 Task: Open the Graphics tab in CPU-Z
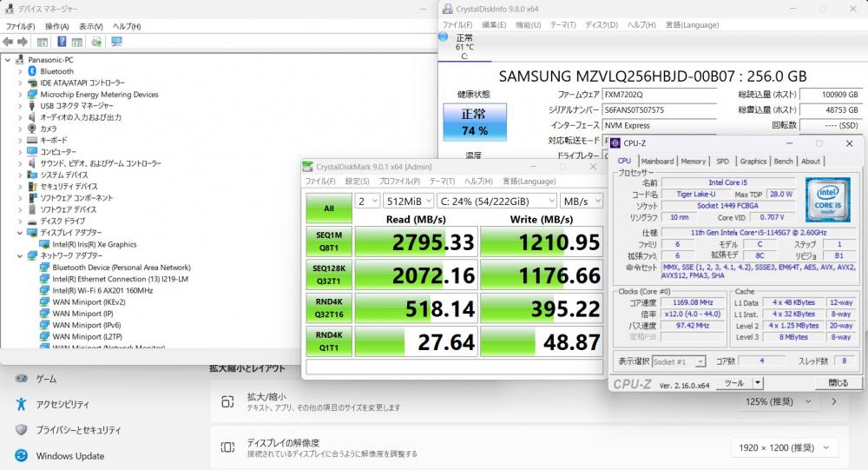point(753,161)
